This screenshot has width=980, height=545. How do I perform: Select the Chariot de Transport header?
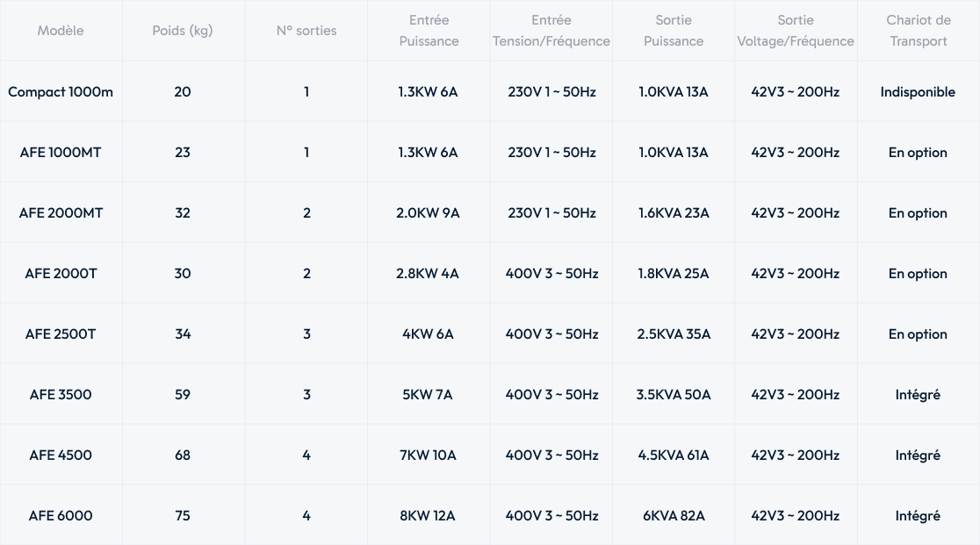[919, 31]
